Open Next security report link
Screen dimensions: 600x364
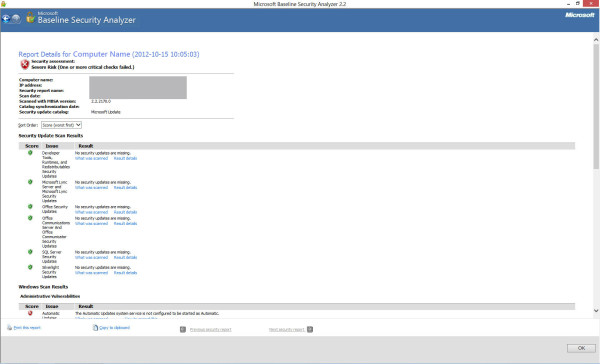click(287, 330)
